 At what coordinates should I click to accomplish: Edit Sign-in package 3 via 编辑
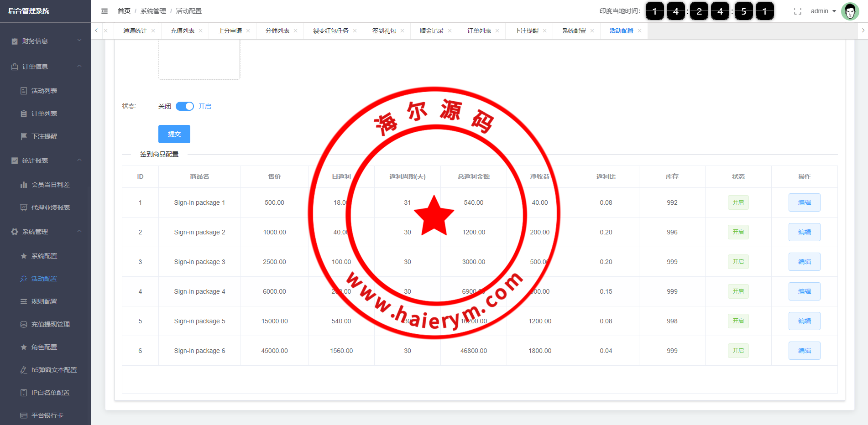pos(804,262)
